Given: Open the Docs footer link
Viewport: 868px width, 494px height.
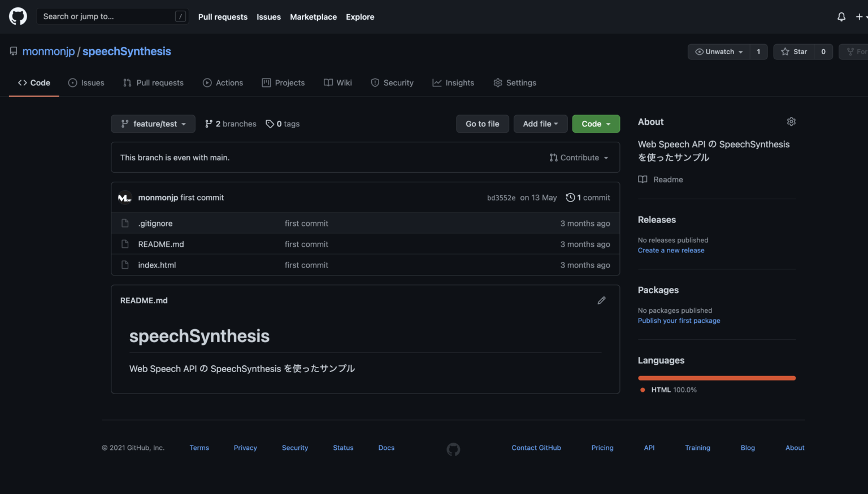Looking at the screenshot, I should pyautogui.click(x=387, y=448).
